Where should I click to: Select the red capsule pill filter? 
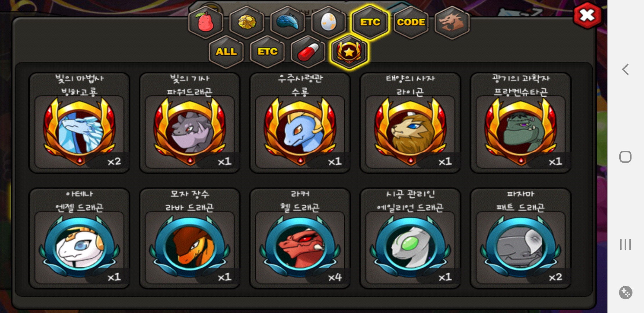308,52
